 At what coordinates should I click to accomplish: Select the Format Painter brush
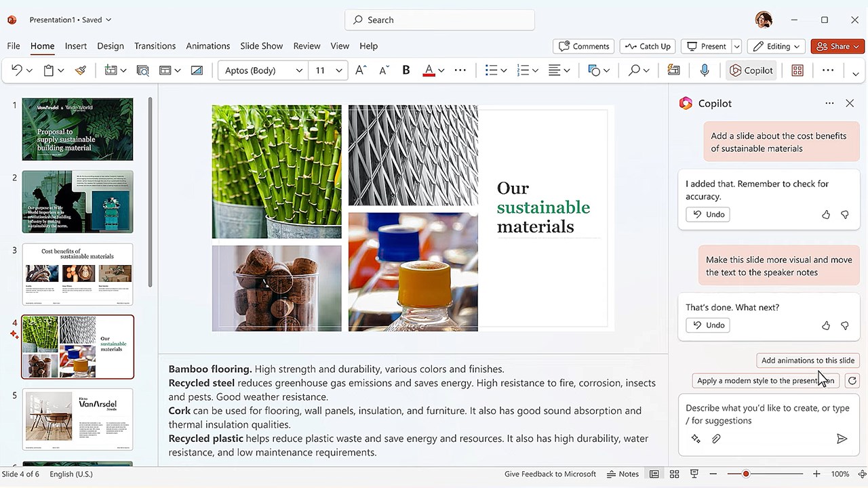pos(81,70)
